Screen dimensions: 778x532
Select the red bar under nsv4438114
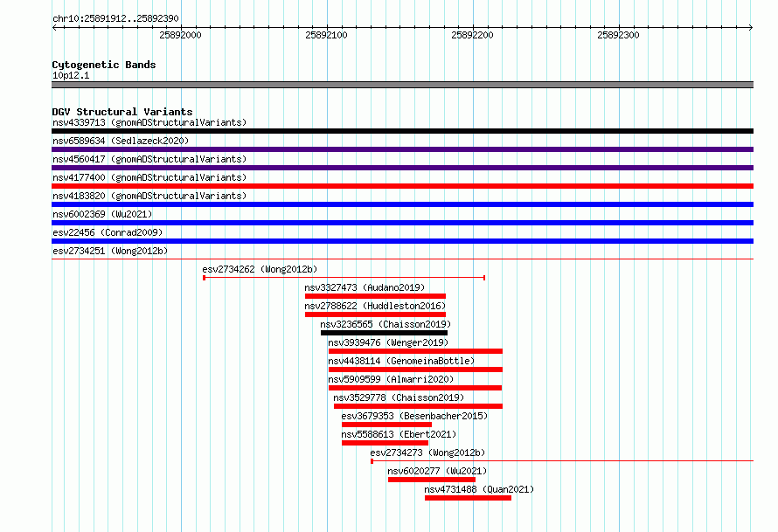pos(415,370)
